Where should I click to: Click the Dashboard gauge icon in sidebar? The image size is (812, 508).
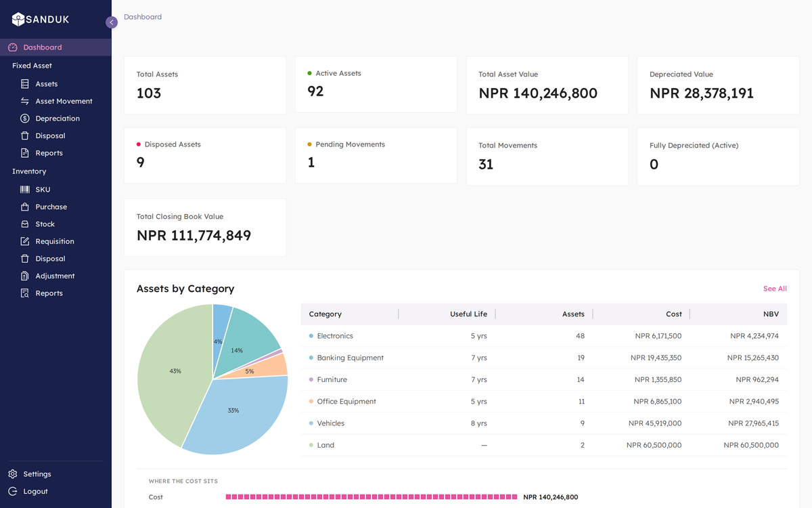tap(13, 47)
